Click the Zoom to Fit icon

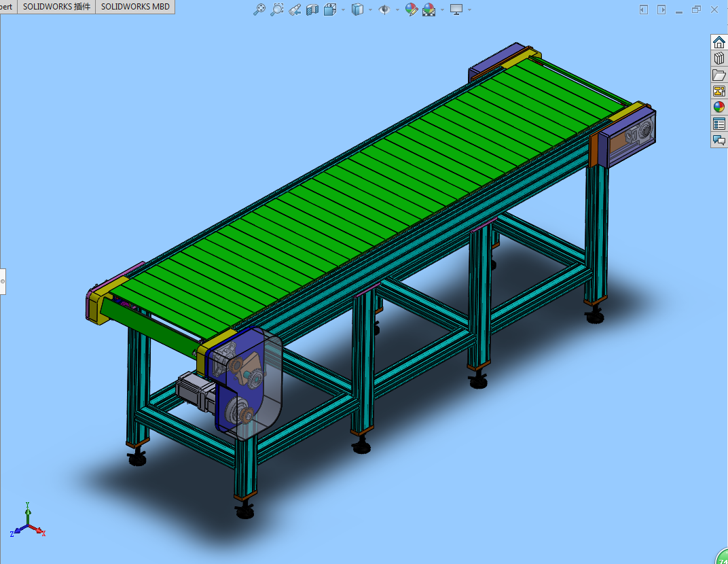pos(259,10)
